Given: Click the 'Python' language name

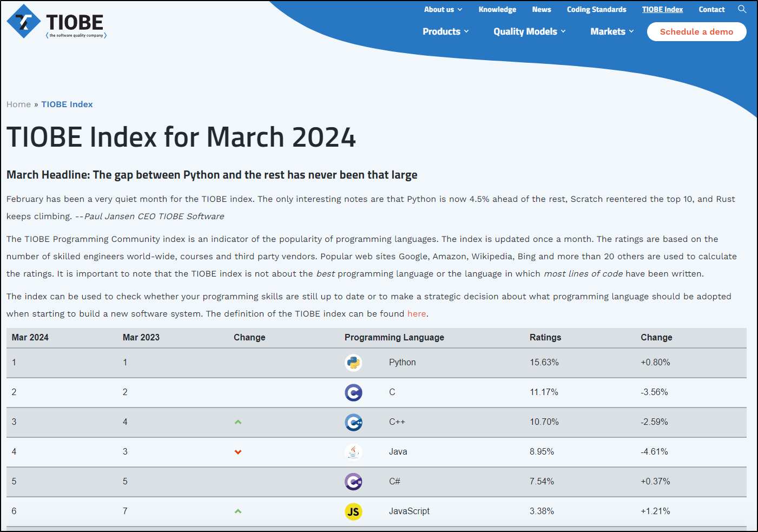Looking at the screenshot, I should click(403, 362).
